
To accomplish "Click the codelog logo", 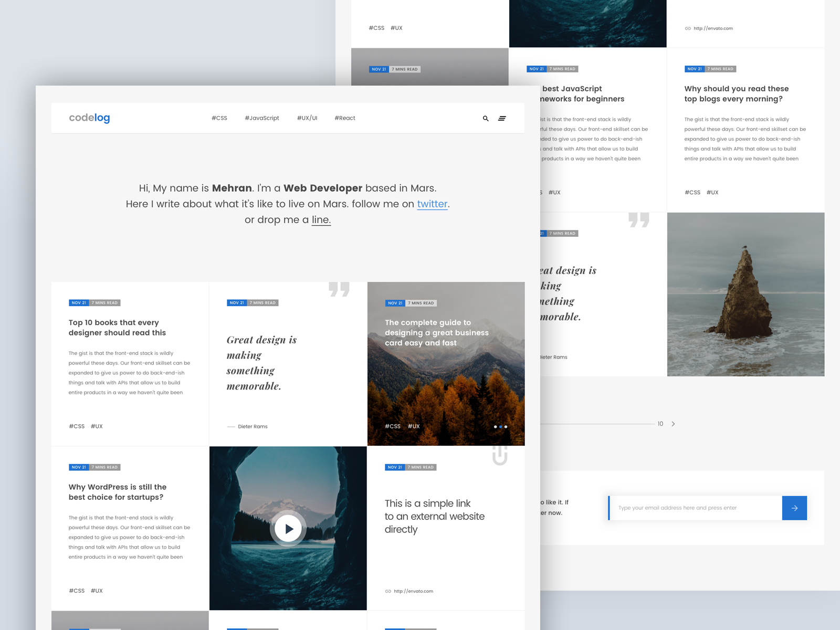I will click(89, 118).
